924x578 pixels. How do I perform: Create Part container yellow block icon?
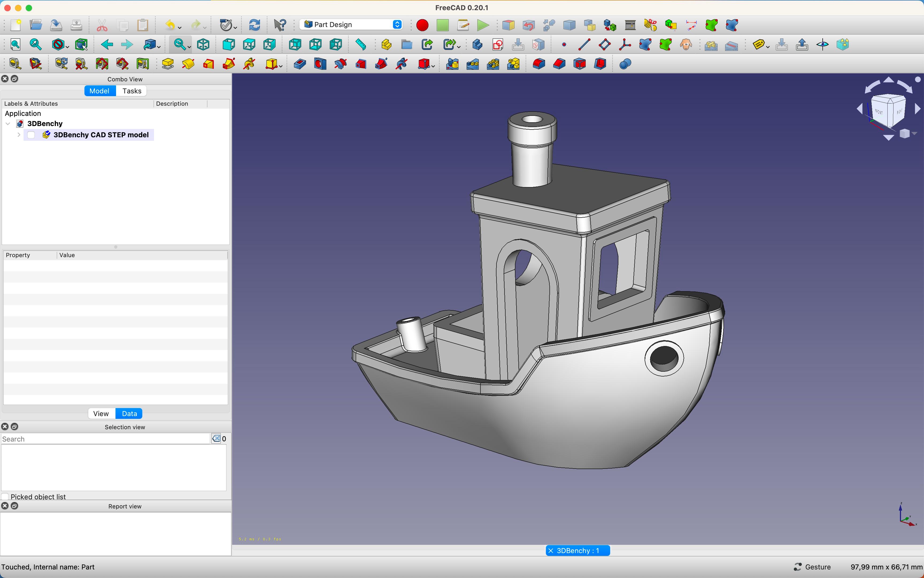point(386,45)
